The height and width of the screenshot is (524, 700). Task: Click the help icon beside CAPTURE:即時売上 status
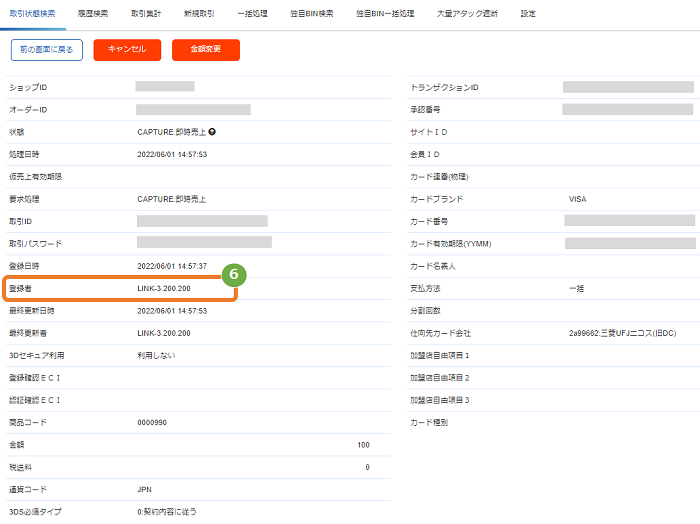212,132
